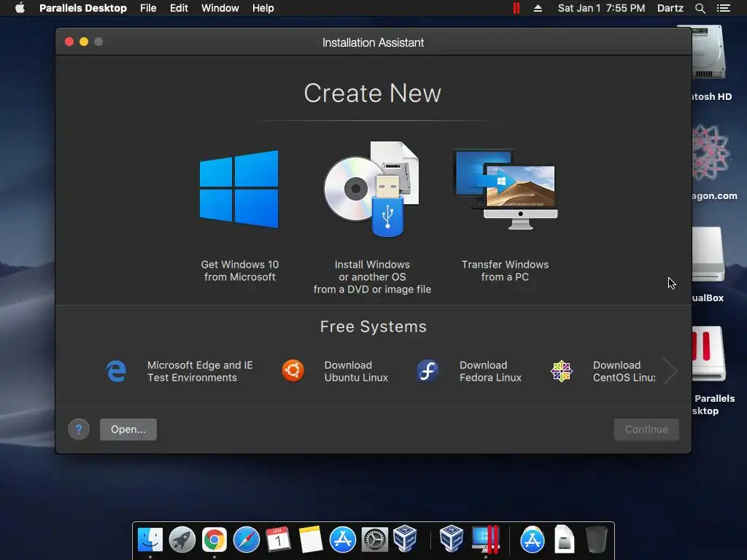
Task: Open the Parallels Desktop dock icon
Action: click(x=485, y=540)
